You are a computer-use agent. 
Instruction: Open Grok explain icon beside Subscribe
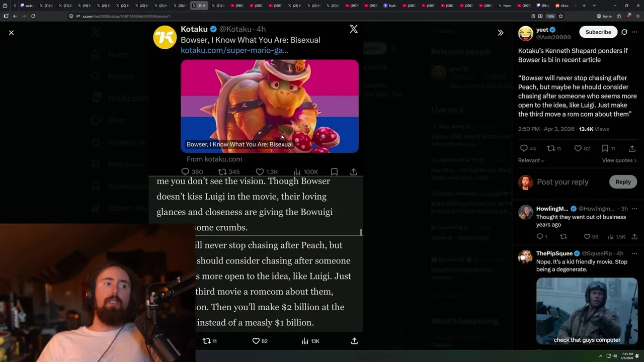click(624, 32)
